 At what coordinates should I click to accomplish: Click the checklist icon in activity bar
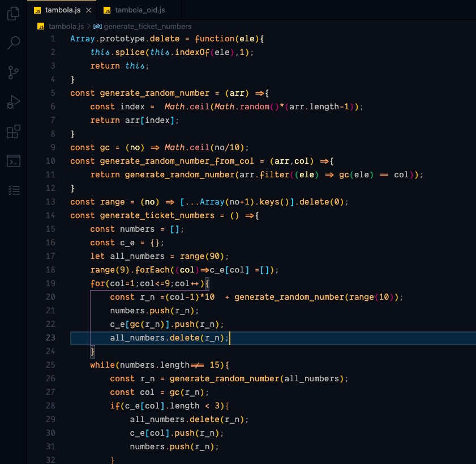[14, 190]
